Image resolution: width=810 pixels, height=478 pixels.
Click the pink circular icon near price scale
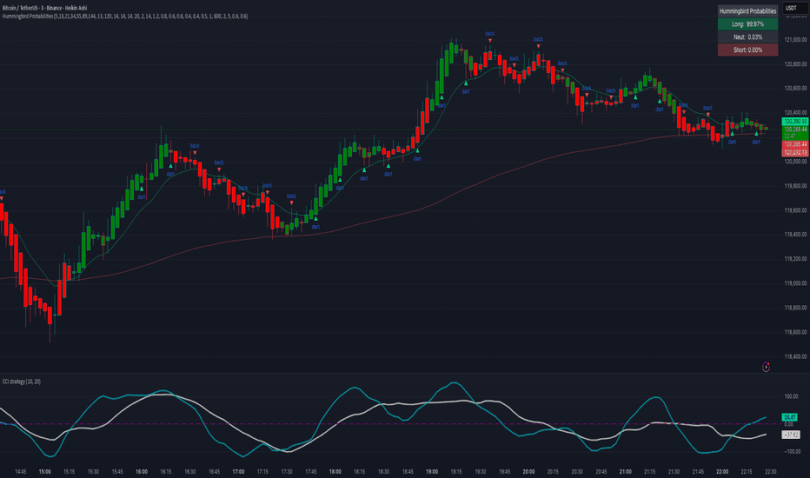click(x=765, y=367)
